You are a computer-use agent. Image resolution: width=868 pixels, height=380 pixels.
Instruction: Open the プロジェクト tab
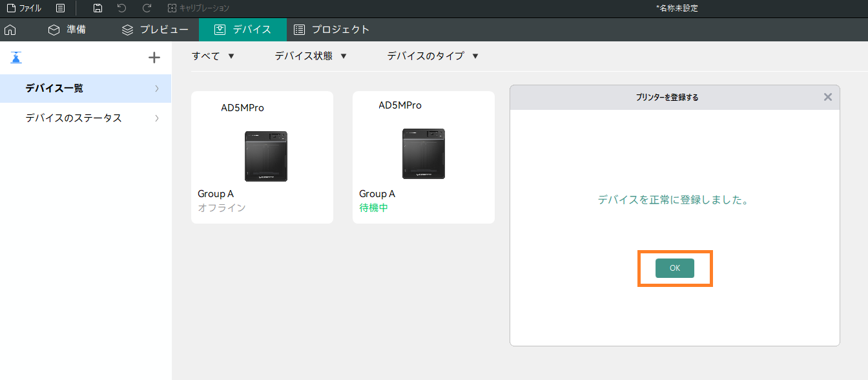[331, 30]
